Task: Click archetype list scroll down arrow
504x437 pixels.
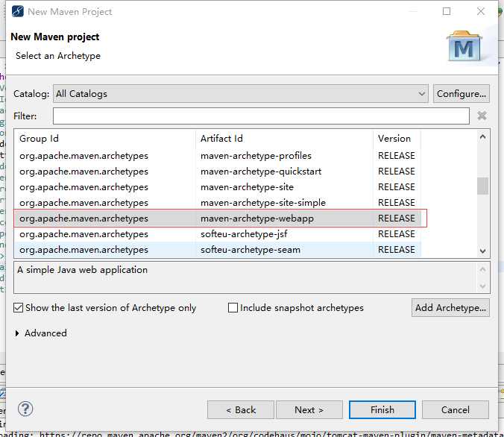Action: tap(482, 251)
